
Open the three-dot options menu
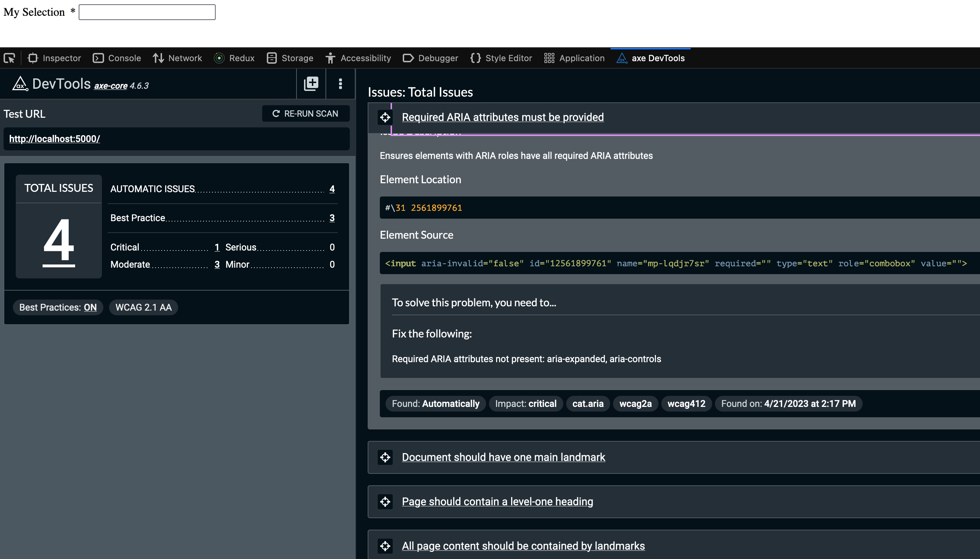pos(340,84)
